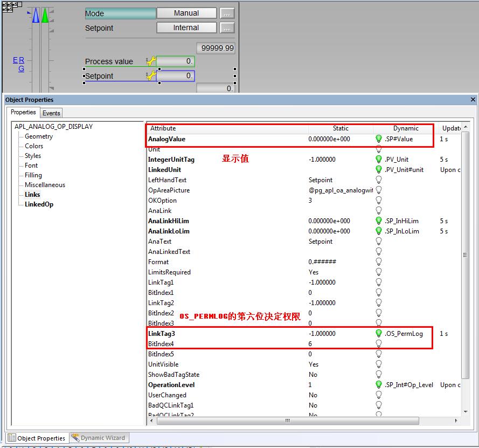Click the Format row white bulb icon
The width and height of the screenshot is (479, 448).
tap(378, 262)
